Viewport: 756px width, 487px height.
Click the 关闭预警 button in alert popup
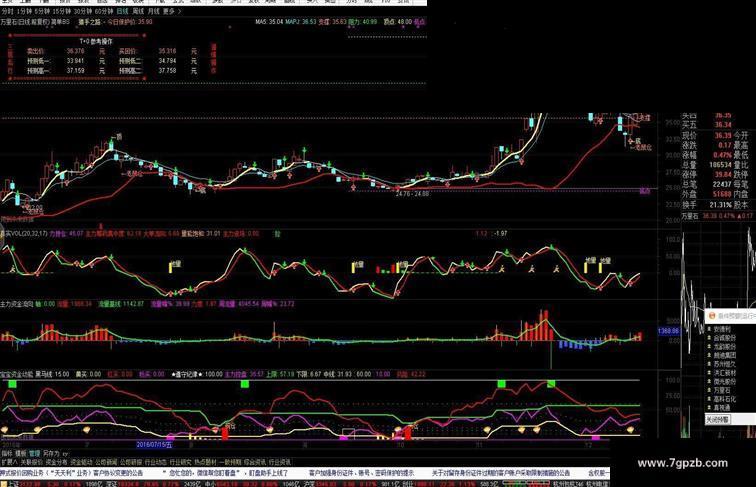click(x=718, y=420)
